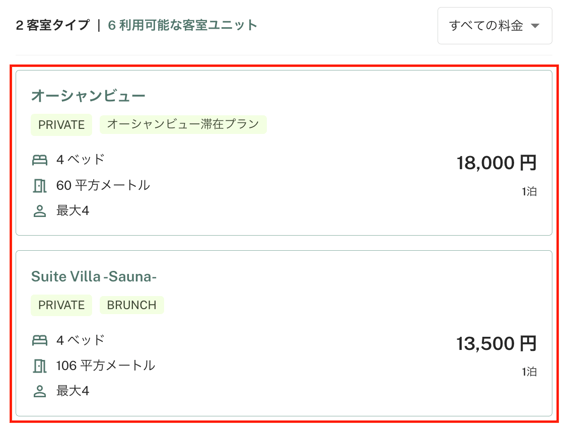Click the 18,000 円 price
569x435 pixels.
coord(496,163)
